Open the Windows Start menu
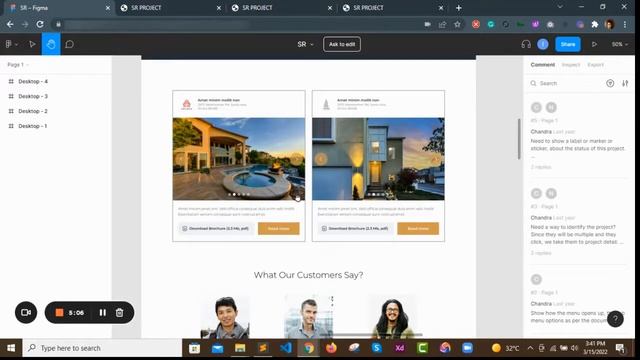This screenshot has height=360, width=640. [11, 348]
